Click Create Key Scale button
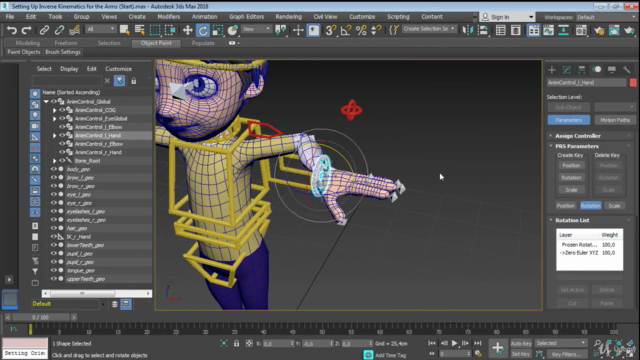This screenshot has height=360, width=640. [571, 190]
